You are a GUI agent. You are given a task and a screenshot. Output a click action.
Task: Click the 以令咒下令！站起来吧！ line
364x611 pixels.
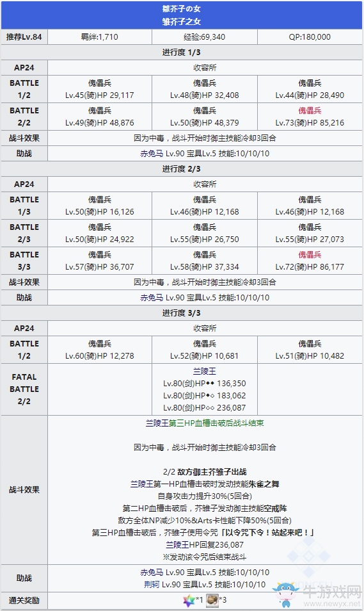203,533
